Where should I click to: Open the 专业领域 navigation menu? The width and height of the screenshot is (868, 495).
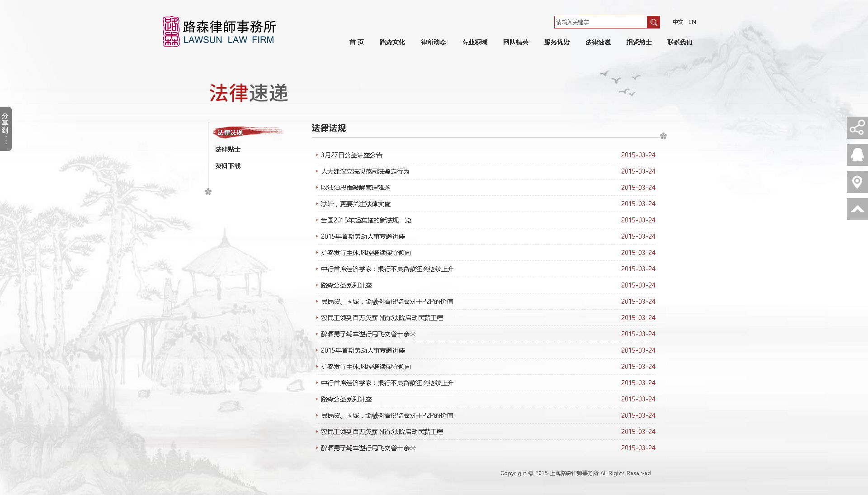coord(474,42)
